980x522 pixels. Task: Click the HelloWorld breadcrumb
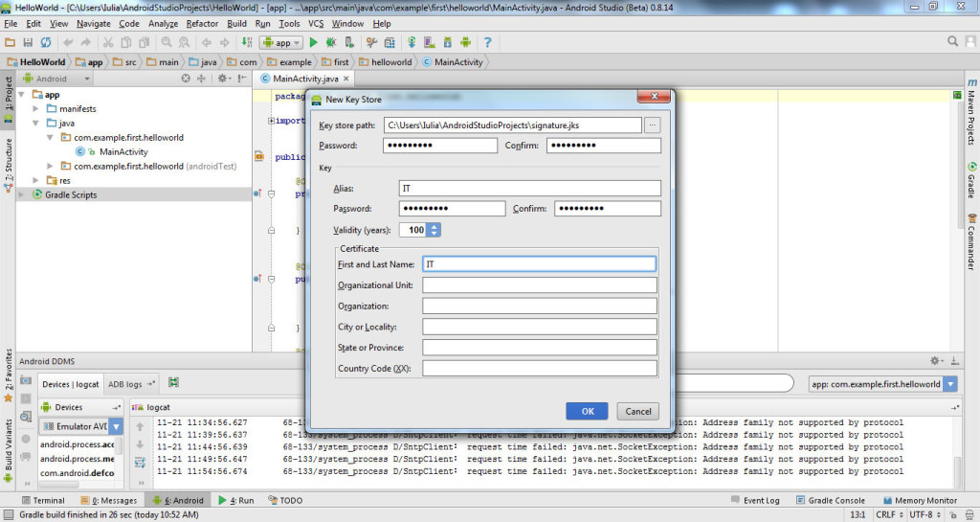point(36,62)
